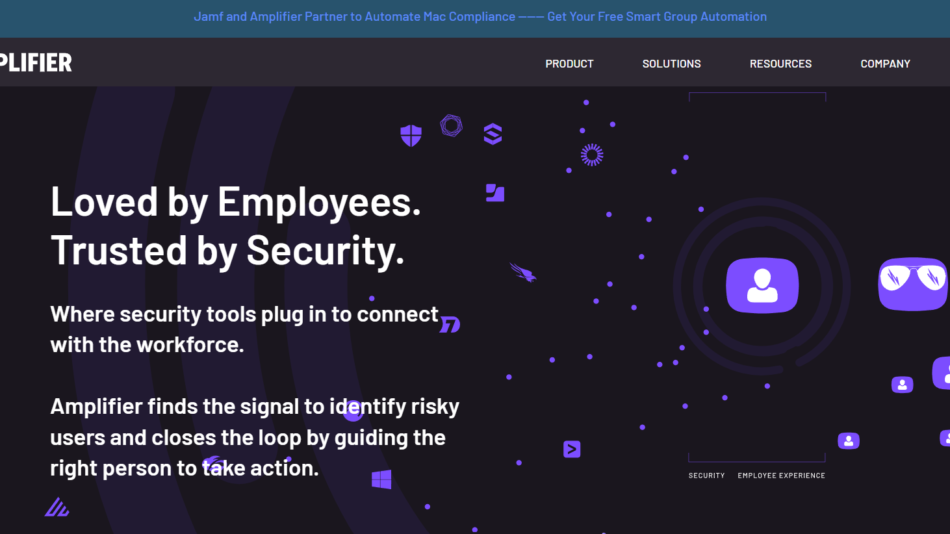Click the Microsoft Defender shield icon
The height and width of the screenshot is (534, 950).
[x=411, y=136]
